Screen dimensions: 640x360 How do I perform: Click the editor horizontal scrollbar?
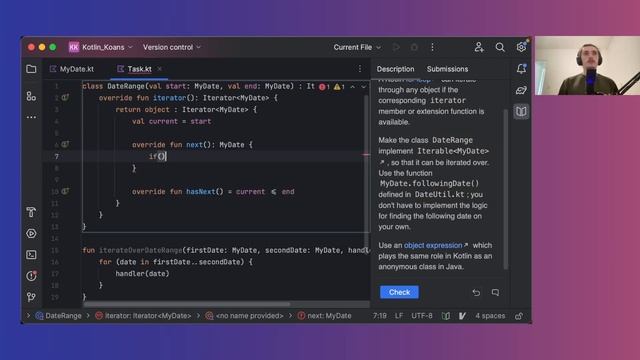[187, 304]
